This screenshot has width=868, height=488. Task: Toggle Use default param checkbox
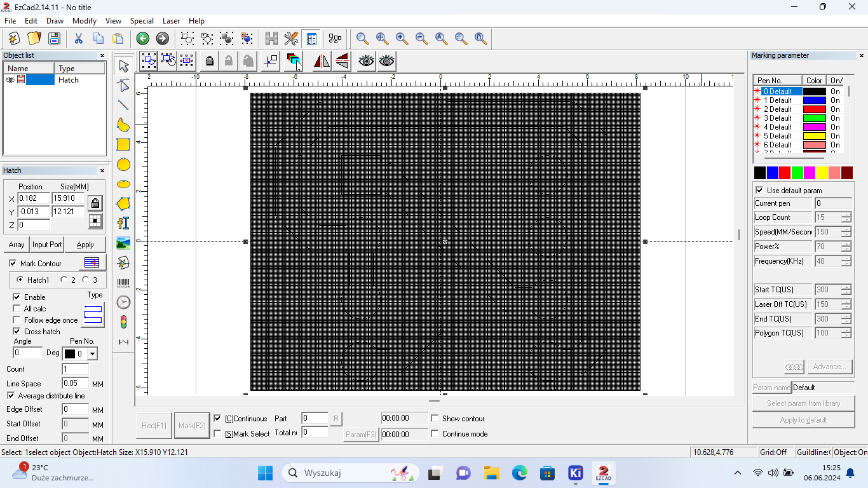point(759,190)
